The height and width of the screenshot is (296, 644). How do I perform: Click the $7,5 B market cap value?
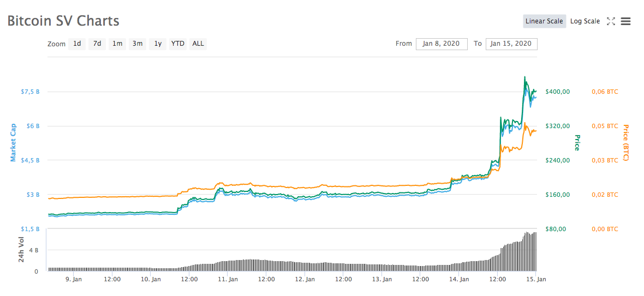point(30,92)
